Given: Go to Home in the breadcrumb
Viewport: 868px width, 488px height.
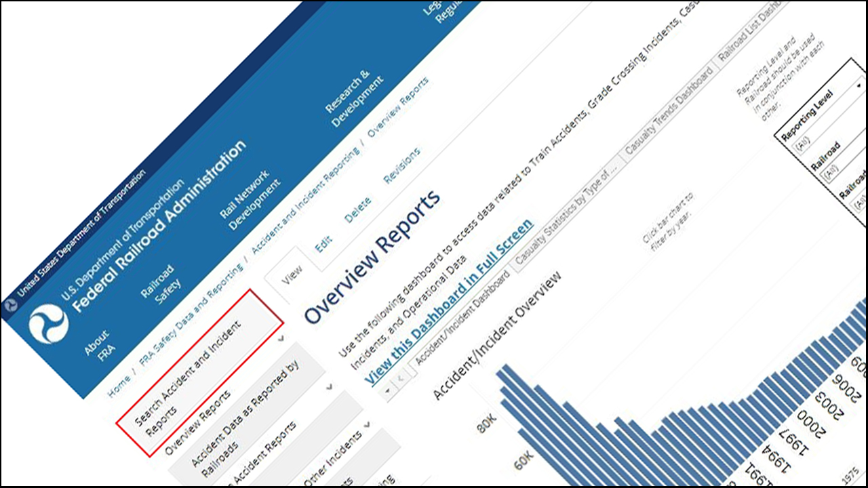Looking at the screenshot, I should [x=119, y=384].
